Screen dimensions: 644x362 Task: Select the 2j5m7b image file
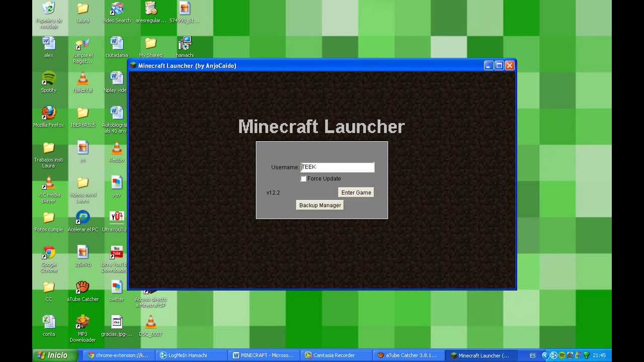point(83,256)
